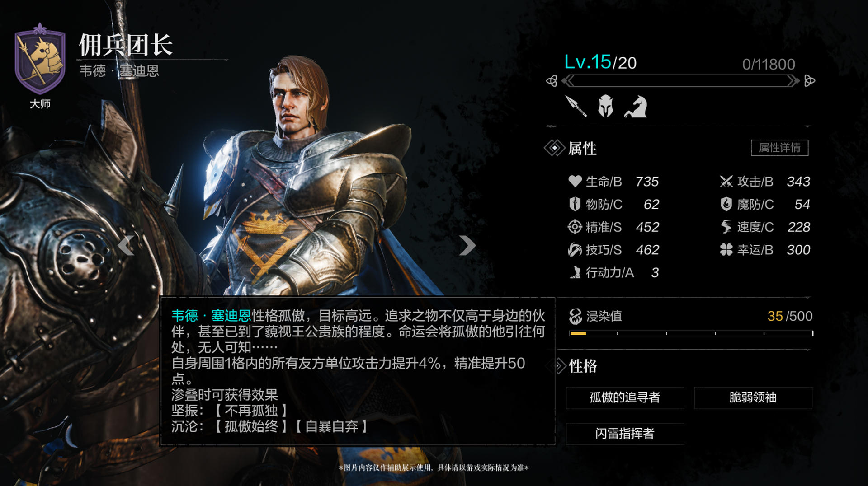This screenshot has height=486, width=868.
Task: Click the horse mount icon
Action: click(x=636, y=107)
